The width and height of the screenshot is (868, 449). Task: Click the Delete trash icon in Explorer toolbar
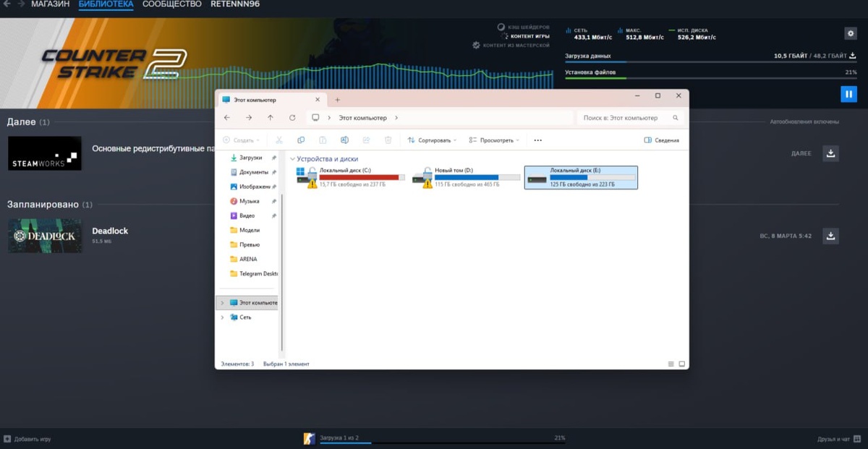388,140
